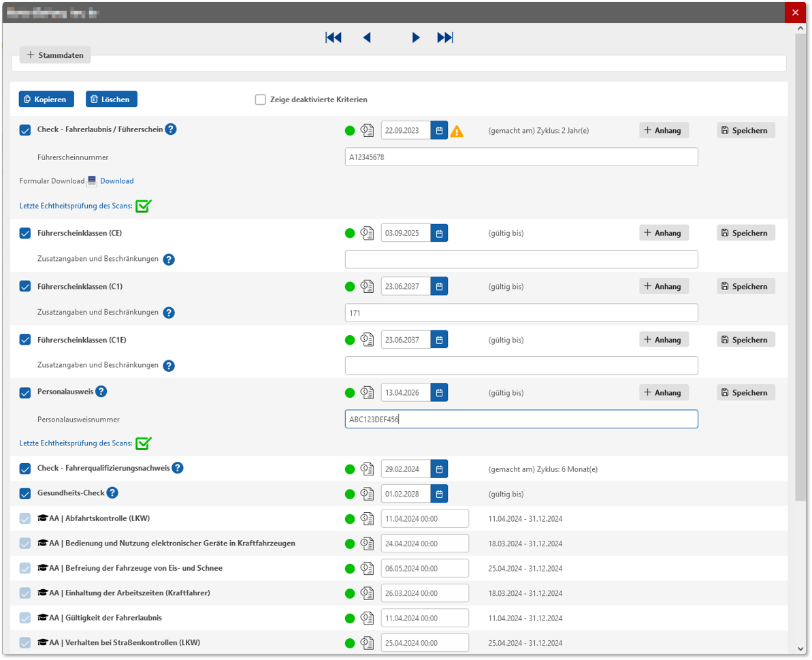The width and height of the screenshot is (812, 660).
Task: Open history icon for Führerscheinklassen (CE)
Action: [367, 233]
